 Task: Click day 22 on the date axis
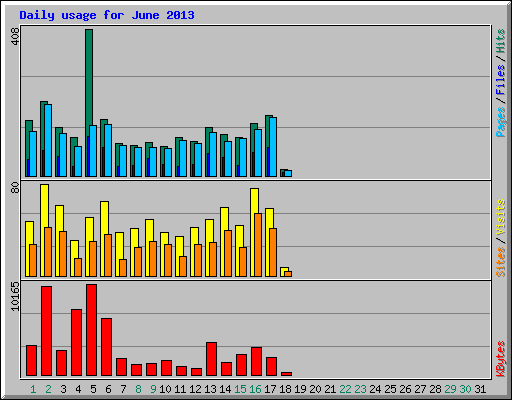(345, 389)
